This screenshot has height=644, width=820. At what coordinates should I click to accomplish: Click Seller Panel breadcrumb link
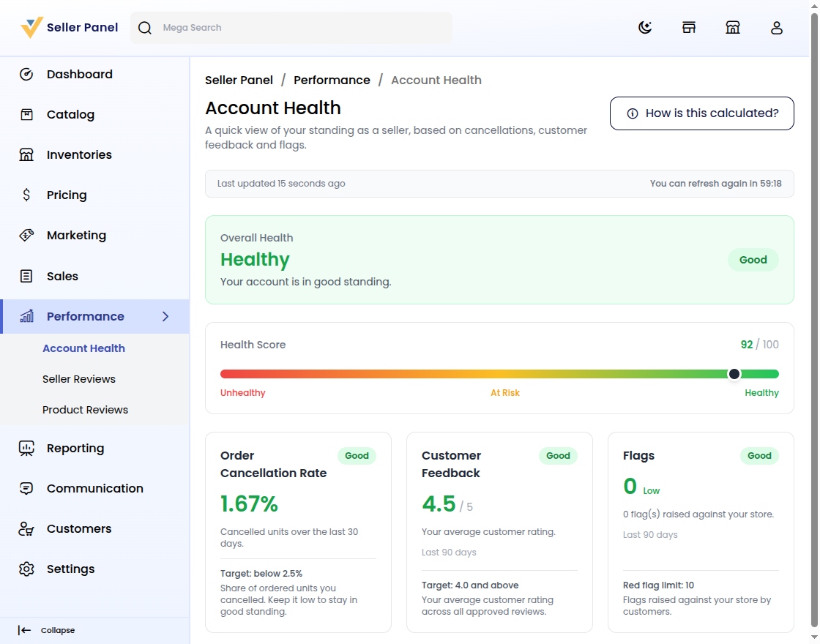click(x=239, y=80)
